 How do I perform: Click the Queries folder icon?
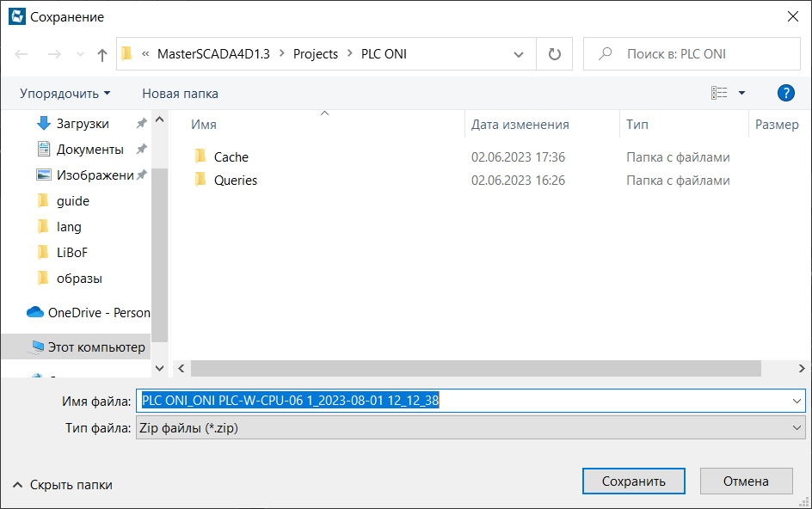200,179
